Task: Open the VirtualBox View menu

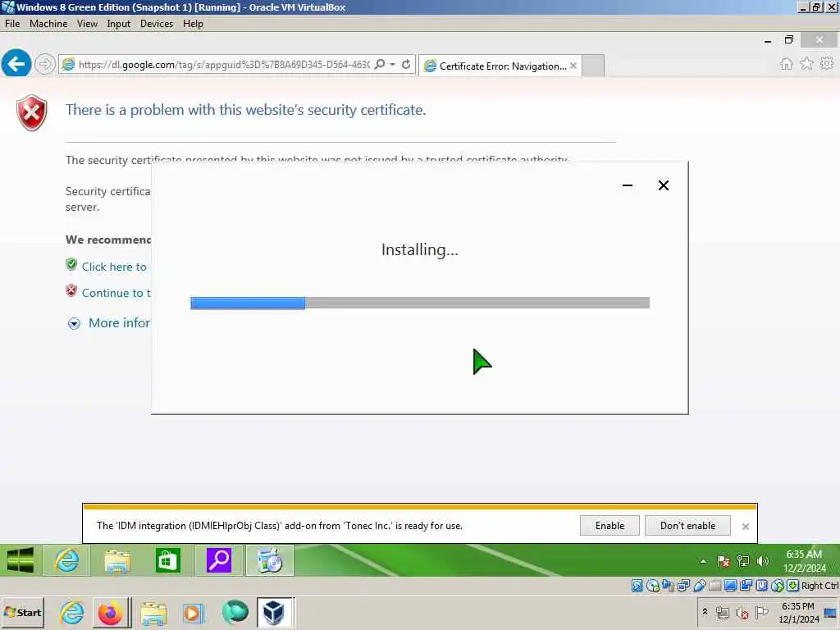Action: (87, 24)
